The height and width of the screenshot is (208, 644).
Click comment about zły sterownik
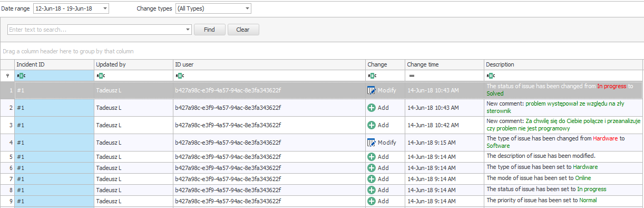pos(563,108)
